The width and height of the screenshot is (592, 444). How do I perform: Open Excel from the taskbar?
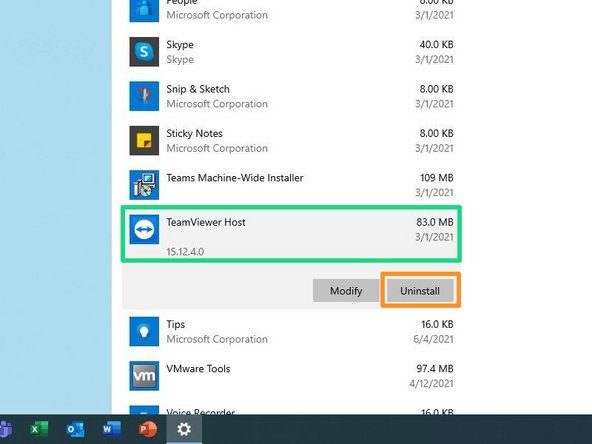click(39, 429)
